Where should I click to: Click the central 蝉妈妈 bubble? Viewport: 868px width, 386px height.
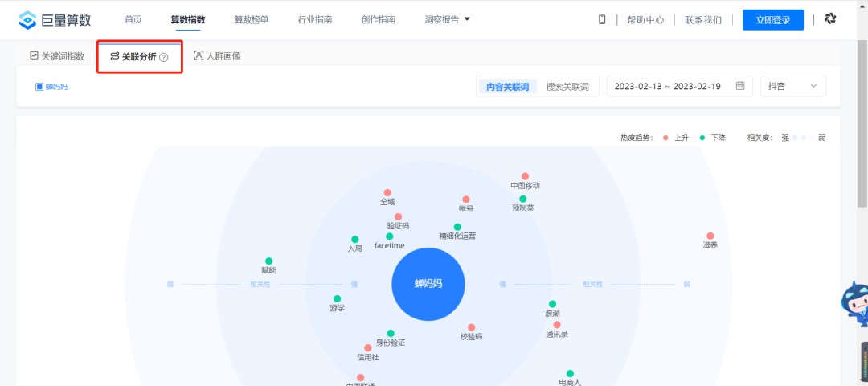[428, 284]
